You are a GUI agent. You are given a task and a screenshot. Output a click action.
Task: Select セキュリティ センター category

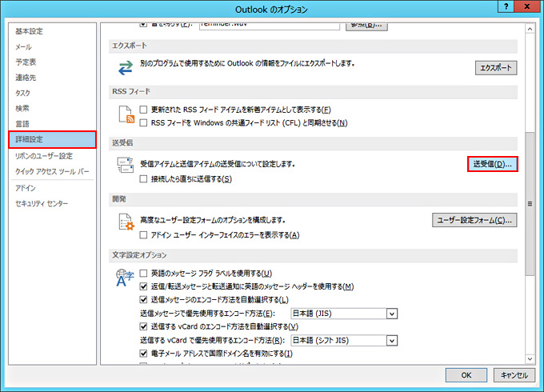click(42, 204)
